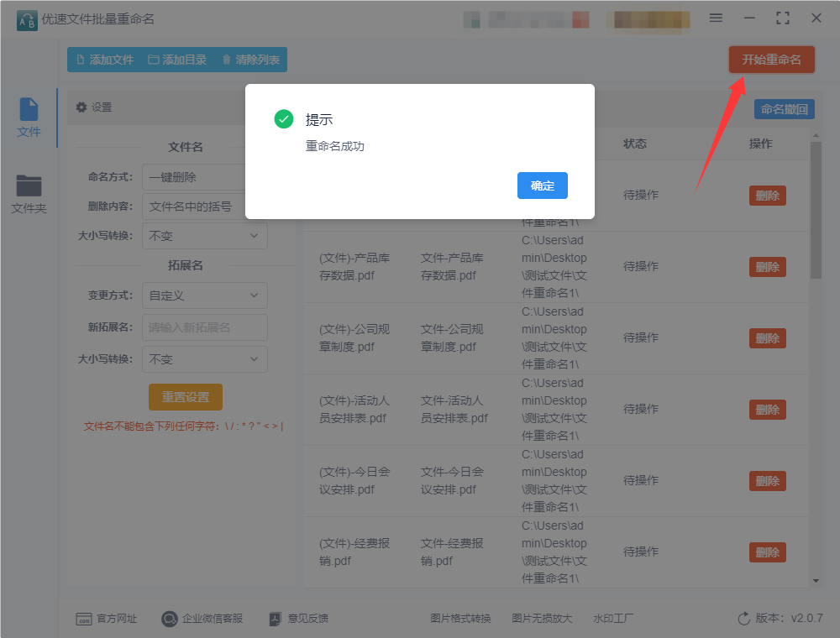Open 官方网址 link in footer

(107, 619)
